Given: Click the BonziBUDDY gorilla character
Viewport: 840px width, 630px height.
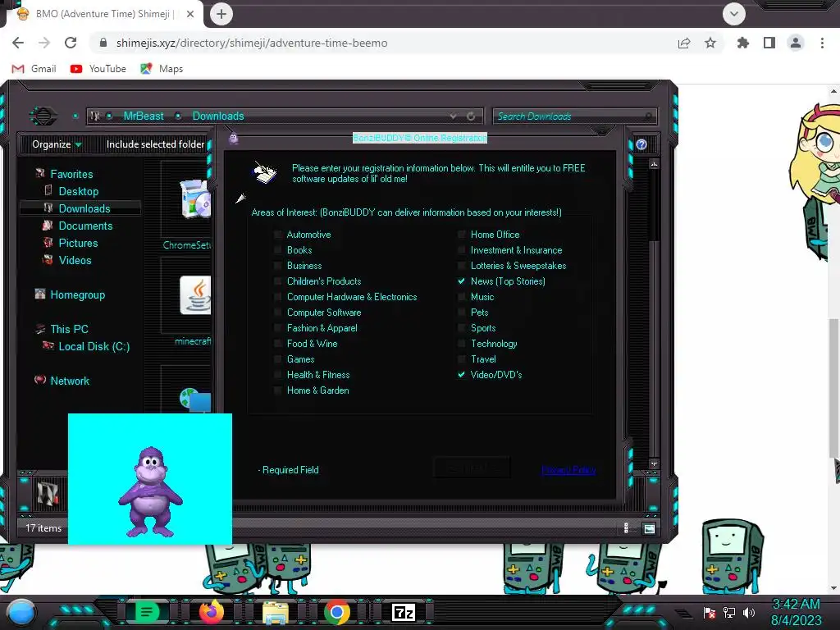Looking at the screenshot, I should pyautogui.click(x=151, y=492).
